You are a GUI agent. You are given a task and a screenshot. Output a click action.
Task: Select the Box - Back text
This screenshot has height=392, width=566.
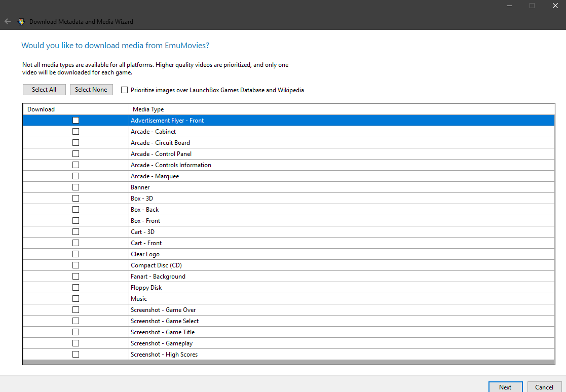[145, 210]
